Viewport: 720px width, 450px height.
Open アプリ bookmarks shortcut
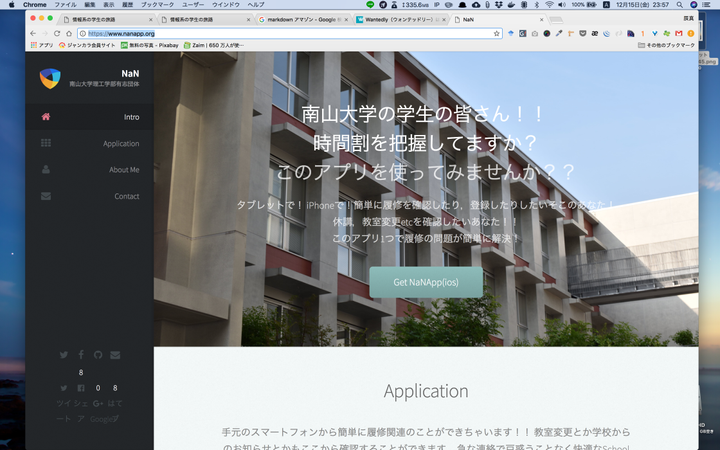42,45
